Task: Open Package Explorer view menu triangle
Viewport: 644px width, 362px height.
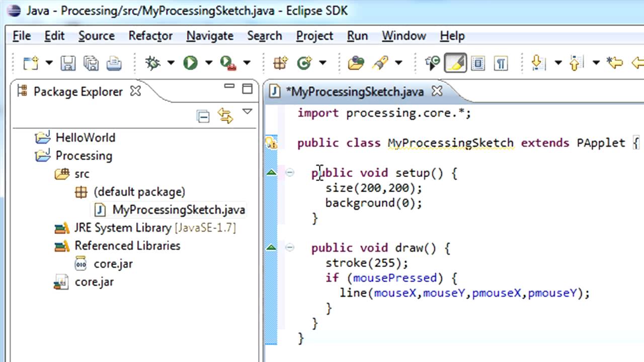Action: (x=247, y=112)
